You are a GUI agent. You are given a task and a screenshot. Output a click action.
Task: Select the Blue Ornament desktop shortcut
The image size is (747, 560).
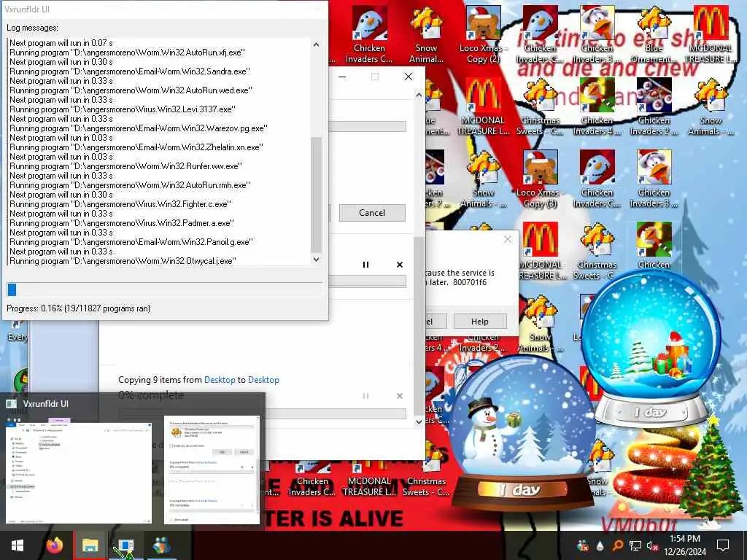point(654,36)
